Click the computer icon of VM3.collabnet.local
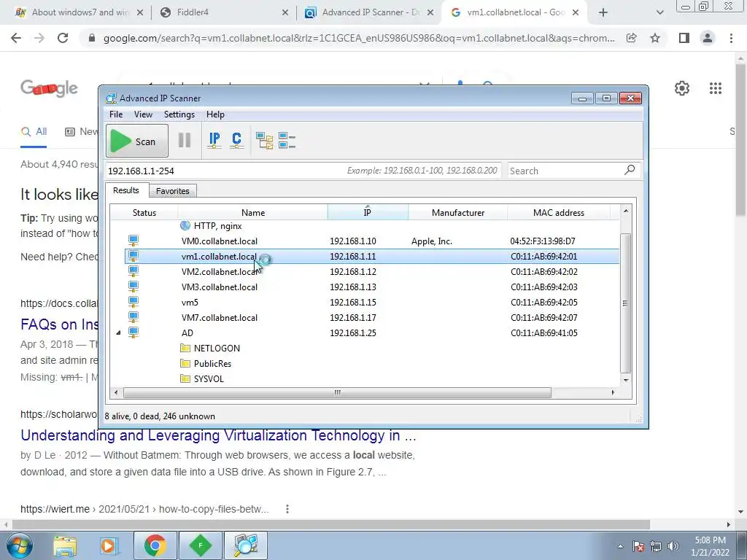The height and width of the screenshot is (560, 747). tap(133, 287)
